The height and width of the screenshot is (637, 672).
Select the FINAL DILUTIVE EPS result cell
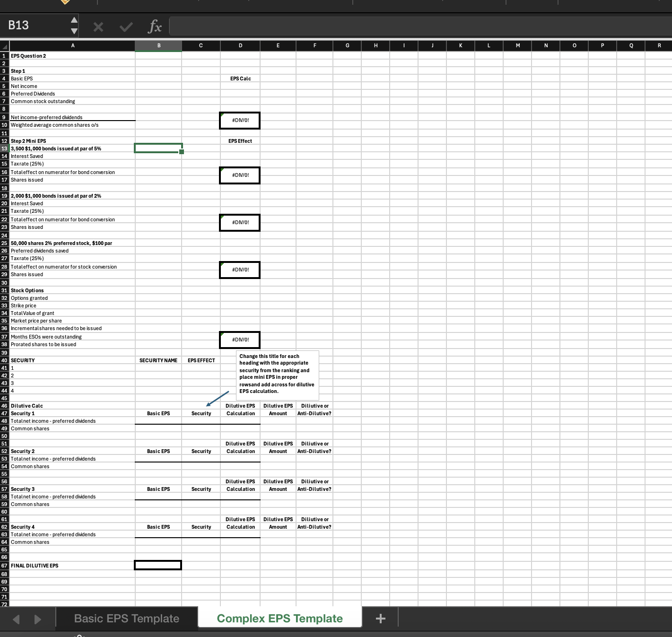(158, 565)
